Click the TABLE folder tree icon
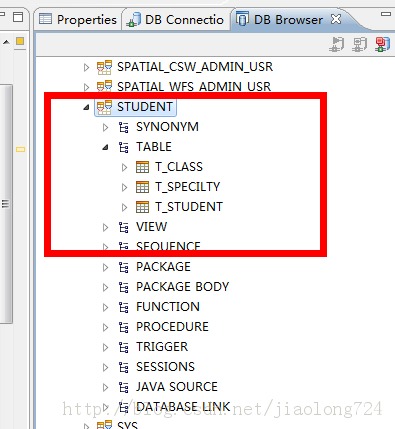Image resolution: width=395 pixels, height=429 pixels. click(x=124, y=147)
